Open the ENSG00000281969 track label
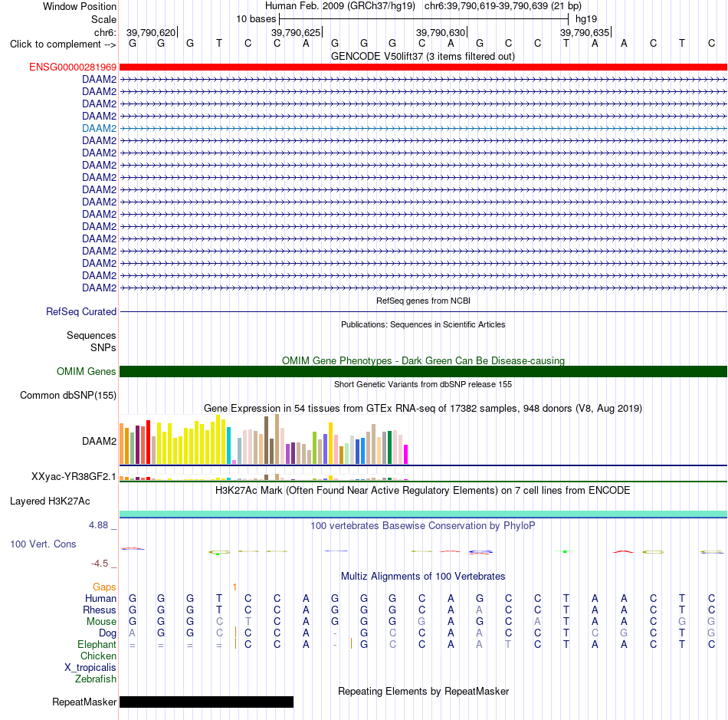The height and width of the screenshot is (720, 728). click(x=73, y=67)
